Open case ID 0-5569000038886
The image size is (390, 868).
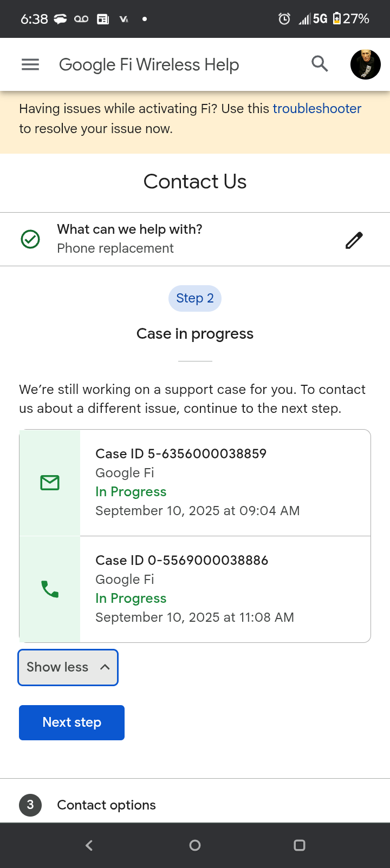(x=182, y=560)
